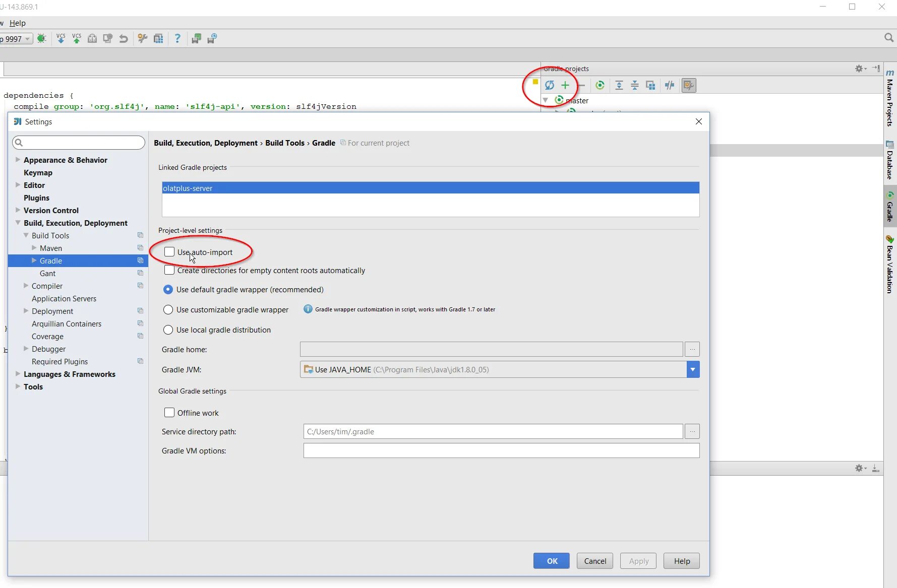
Task: Select Gant under Build Tools
Action: [x=47, y=273]
